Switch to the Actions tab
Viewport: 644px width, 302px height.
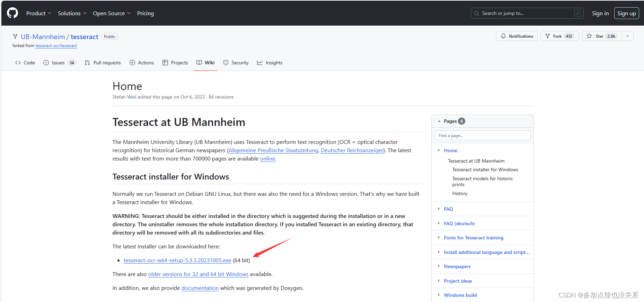[142, 63]
